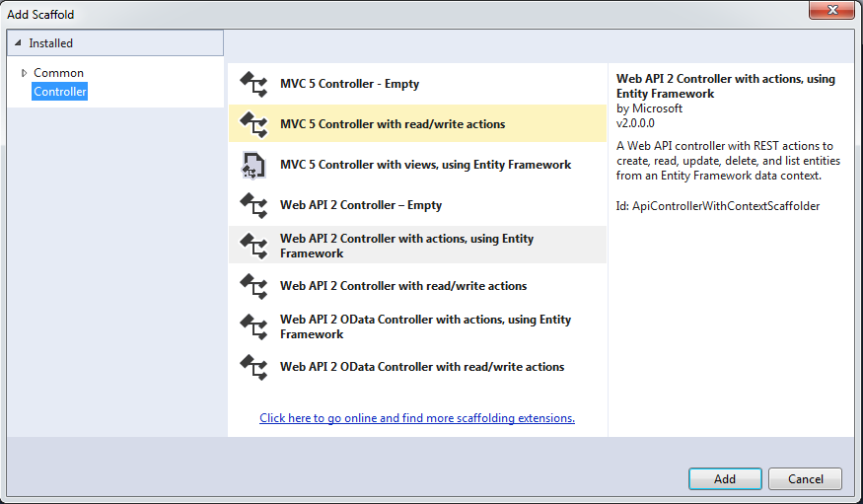Select the Controller category

click(60, 92)
